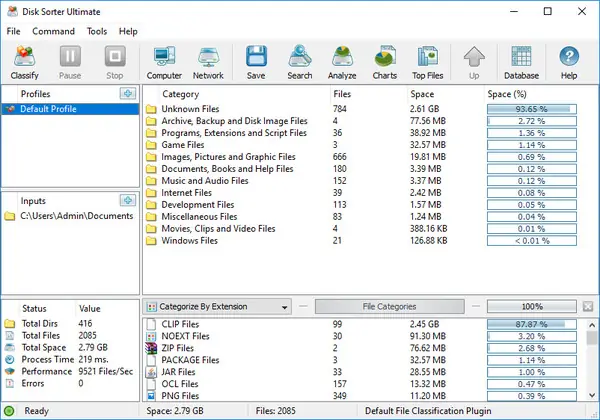
Task: Click the Stop toolbar icon
Action: coord(115,63)
